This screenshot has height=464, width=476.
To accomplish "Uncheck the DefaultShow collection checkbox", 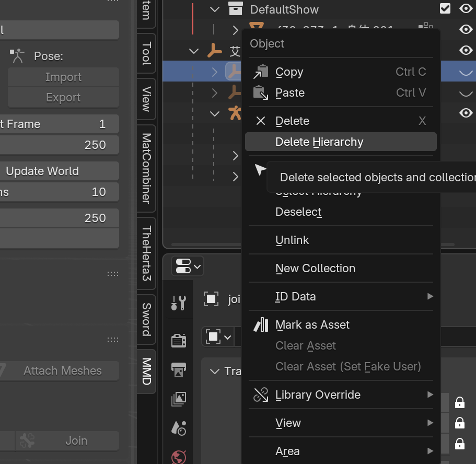I will click(x=445, y=8).
